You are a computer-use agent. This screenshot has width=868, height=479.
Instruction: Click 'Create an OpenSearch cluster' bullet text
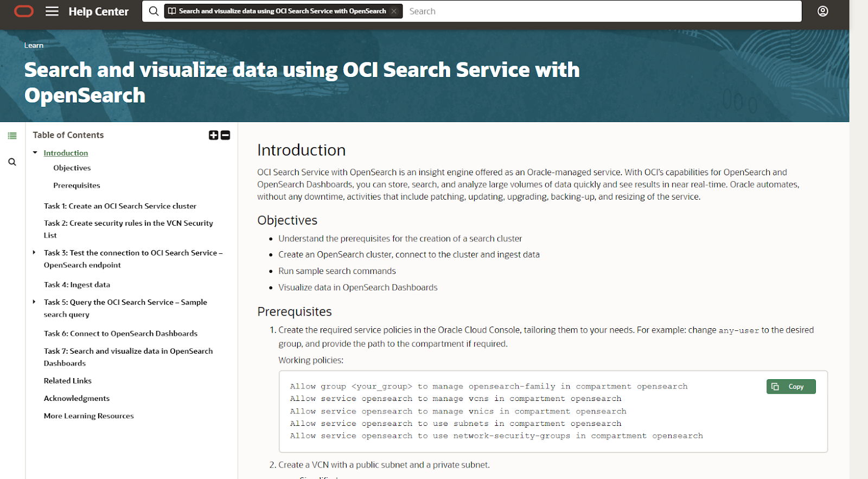click(409, 254)
